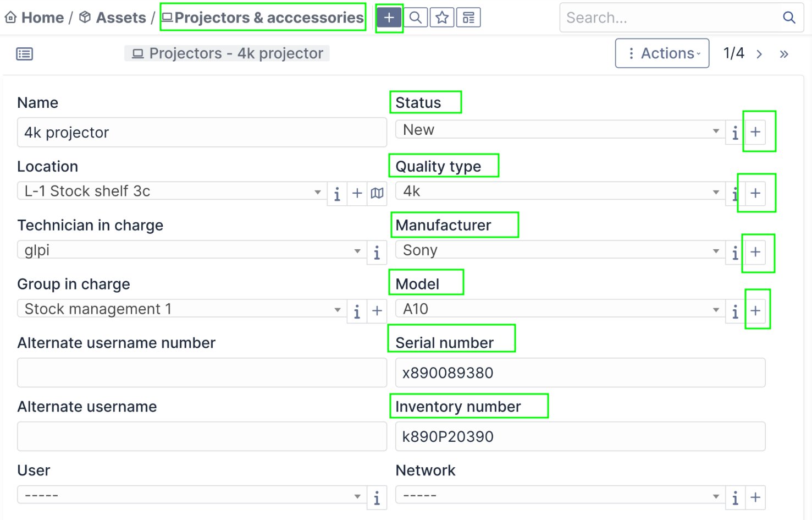The width and height of the screenshot is (812, 520).
Task: Click the Serial number input field
Action: click(580, 373)
